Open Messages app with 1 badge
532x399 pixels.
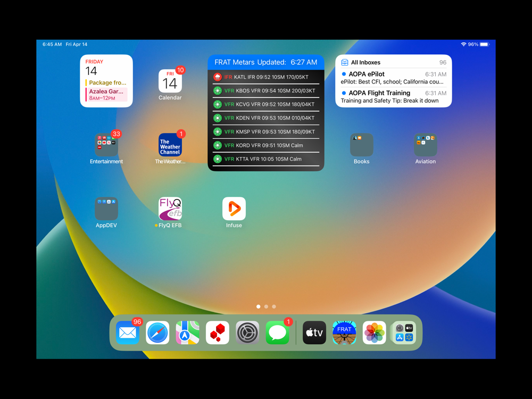[278, 332]
